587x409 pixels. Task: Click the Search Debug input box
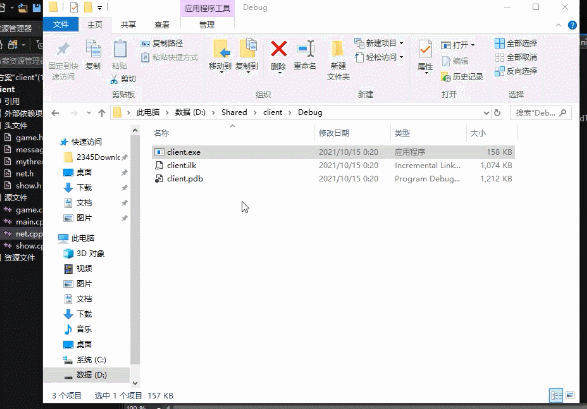point(541,113)
